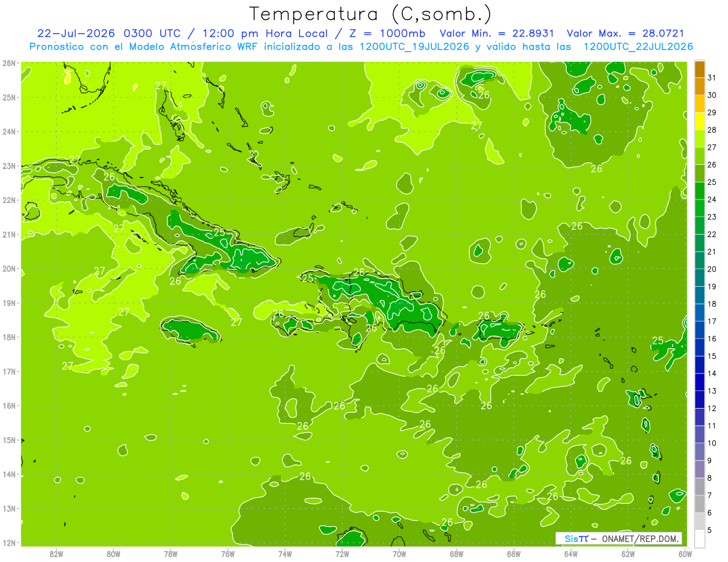
Task: Click the "31" value on color scale
Action: coord(712,78)
